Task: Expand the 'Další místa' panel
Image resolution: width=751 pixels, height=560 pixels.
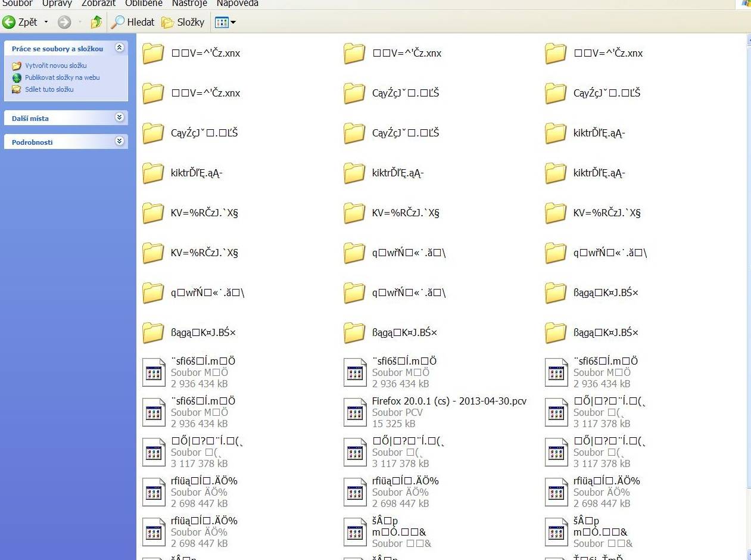Action: pos(120,117)
